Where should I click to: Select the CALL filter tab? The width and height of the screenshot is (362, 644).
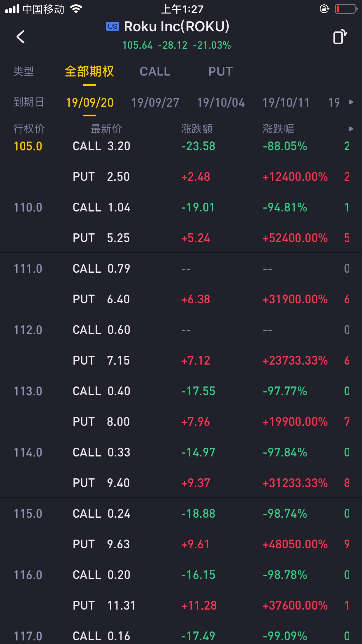[x=155, y=71]
